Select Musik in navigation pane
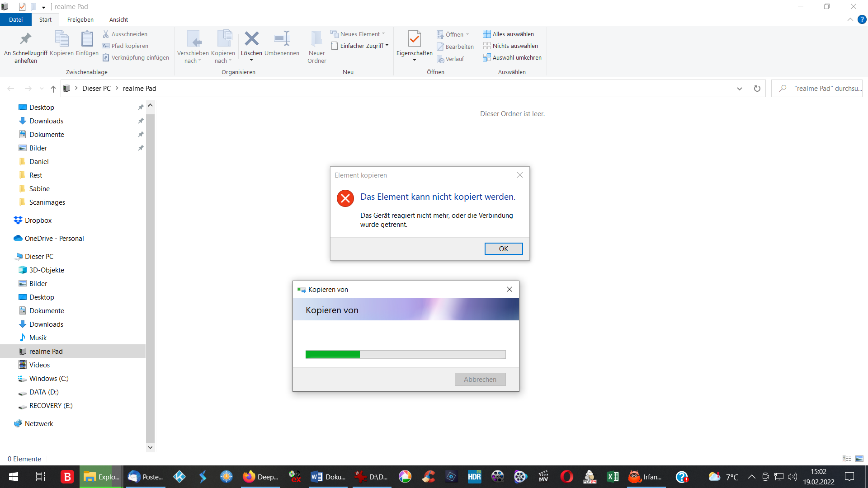The image size is (868, 488). 38,338
